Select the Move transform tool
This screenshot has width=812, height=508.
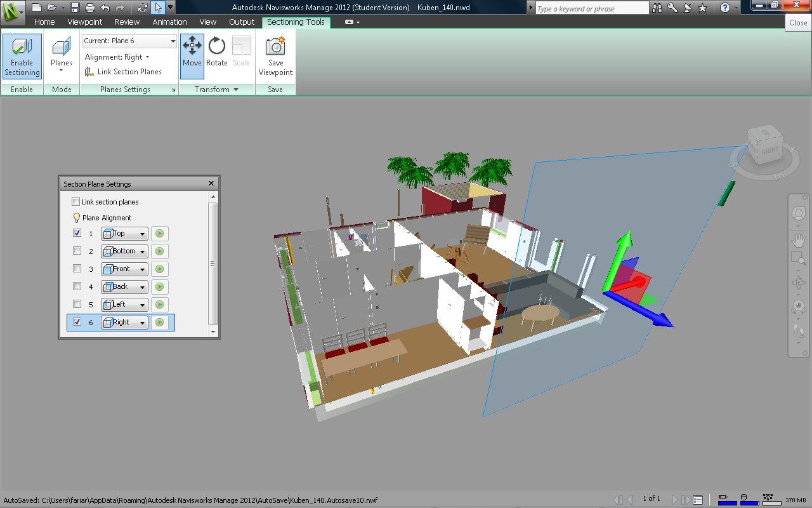(192, 56)
